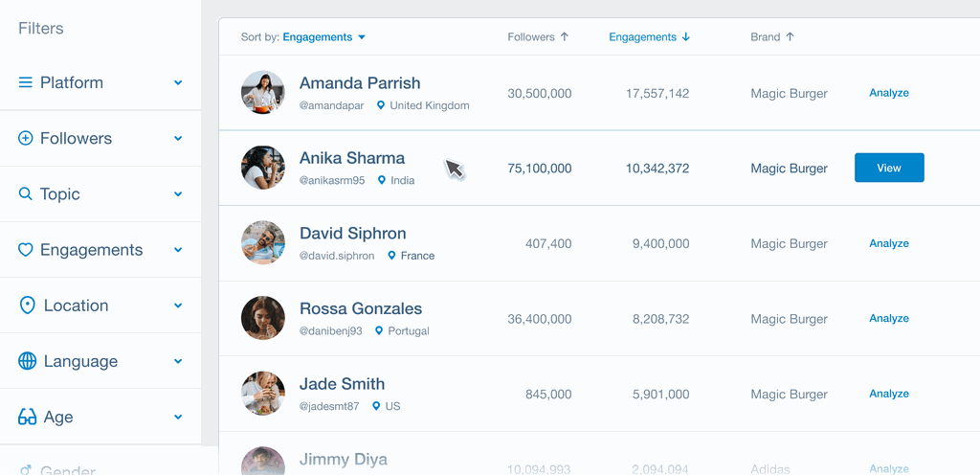Click the Engagements heart icon
Image resolution: width=980 pixels, height=475 pixels.
(26, 250)
